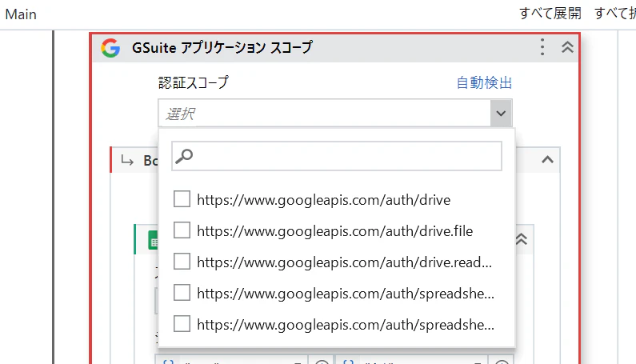Check the auth/drive.file scope checkbox
Viewport: 636px width, 364px height.
(x=182, y=230)
